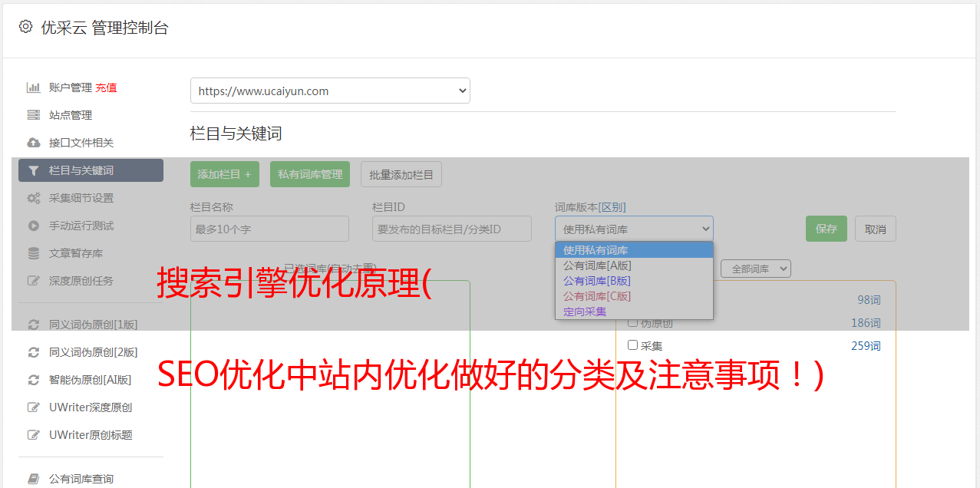Cancel with the 取消 button
Viewport: 980px width, 488px height.
(x=876, y=229)
